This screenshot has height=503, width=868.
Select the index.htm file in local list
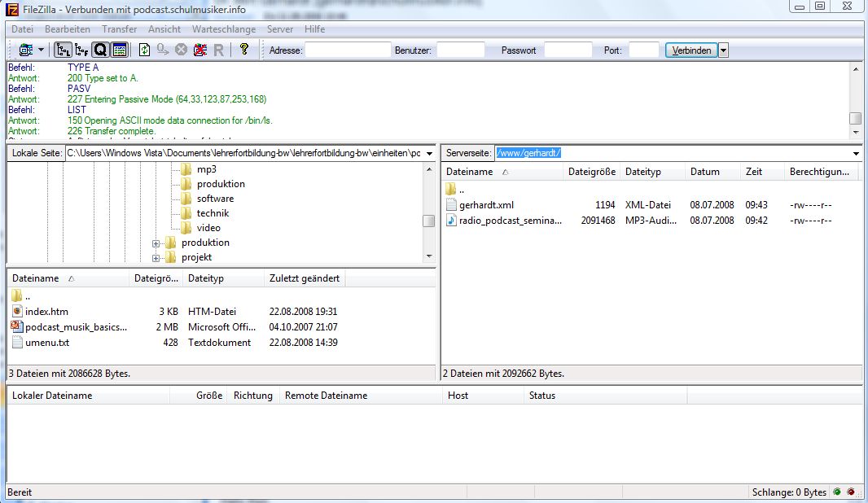coord(47,312)
